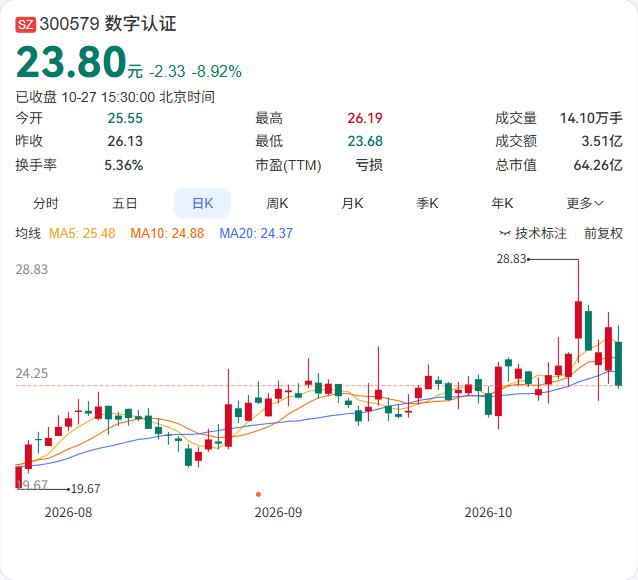The height and width of the screenshot is (580, 638).
Task: Switch to the 分时 chart tab
Action: click(46, 203)
